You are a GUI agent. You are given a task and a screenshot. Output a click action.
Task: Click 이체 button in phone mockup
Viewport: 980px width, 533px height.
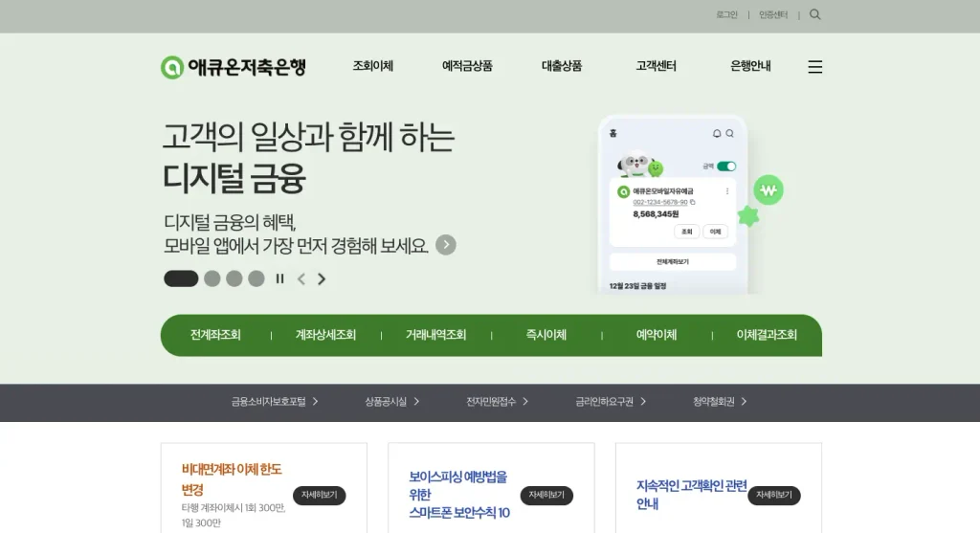(x=716, y=232)
